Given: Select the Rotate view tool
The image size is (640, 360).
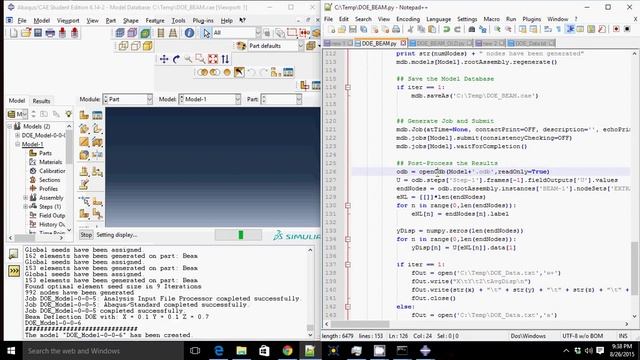Looking at the screenshot, I should pyautogui.click(x=176, y=59).
